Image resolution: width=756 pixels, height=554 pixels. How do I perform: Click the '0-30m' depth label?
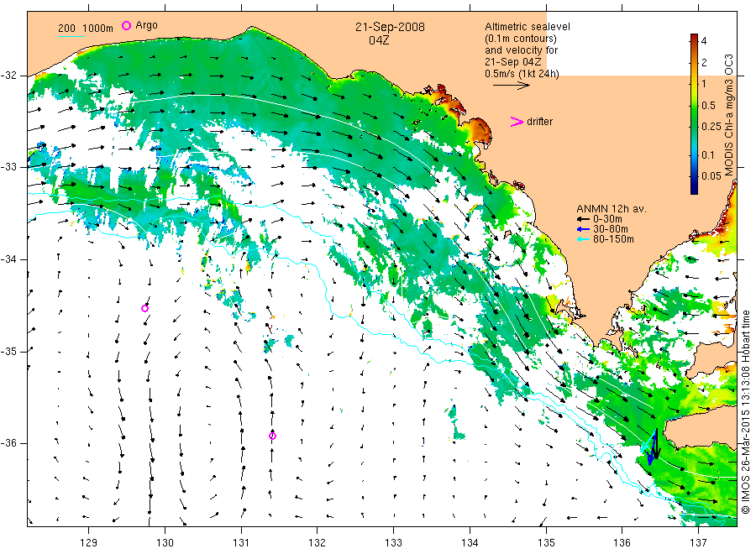tap(607, 219)
